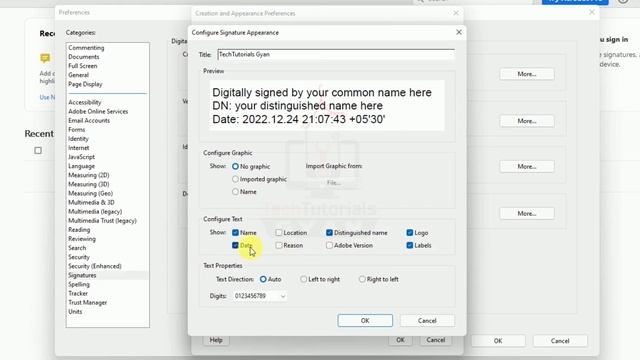The image size is (640, 360).
Task: Set text direction to Auto
Action: click(263, 279)
